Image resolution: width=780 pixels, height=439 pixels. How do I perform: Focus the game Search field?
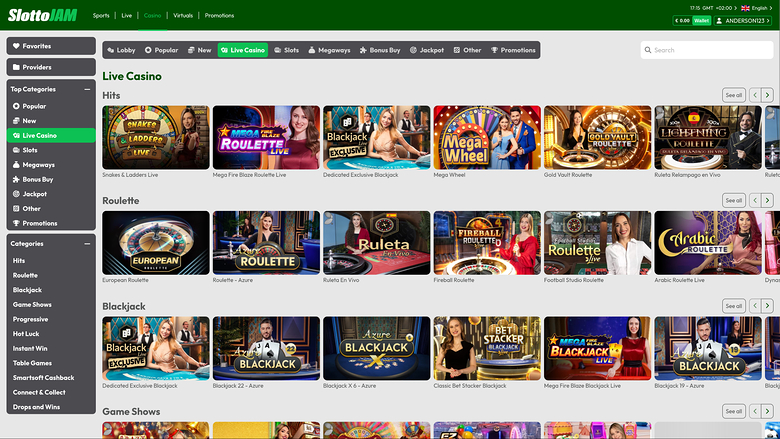[x=707, y=50]
